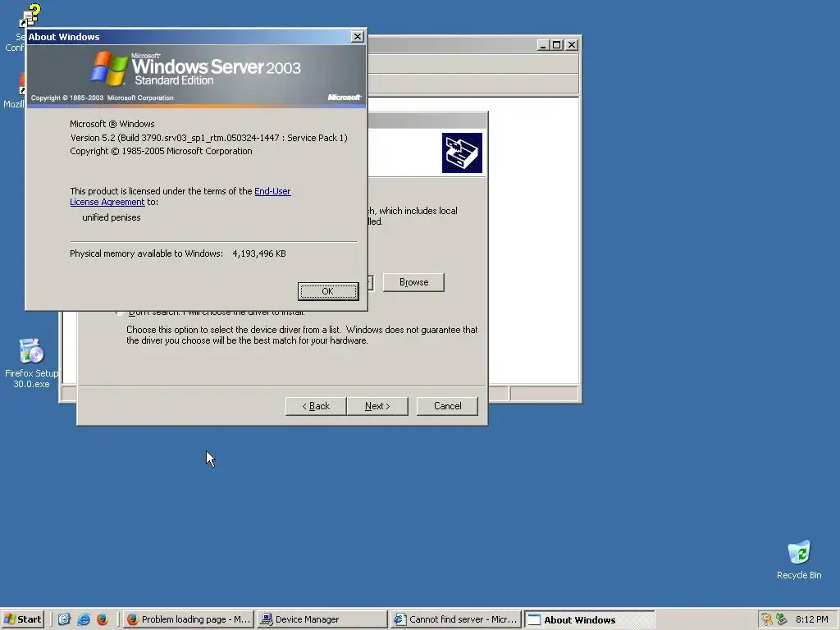Click the first system tray icon

(767, 619)
